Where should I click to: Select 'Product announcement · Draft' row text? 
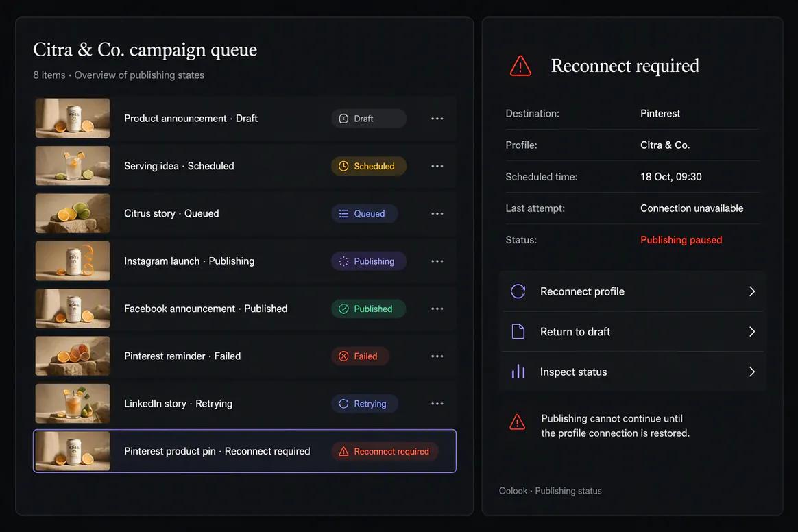[x=191, y=119]
